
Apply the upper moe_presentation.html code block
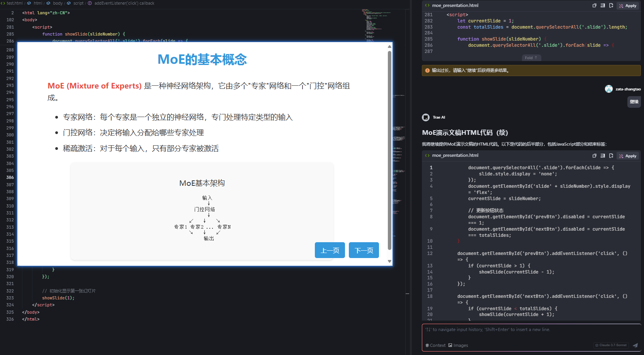[628, 6]
